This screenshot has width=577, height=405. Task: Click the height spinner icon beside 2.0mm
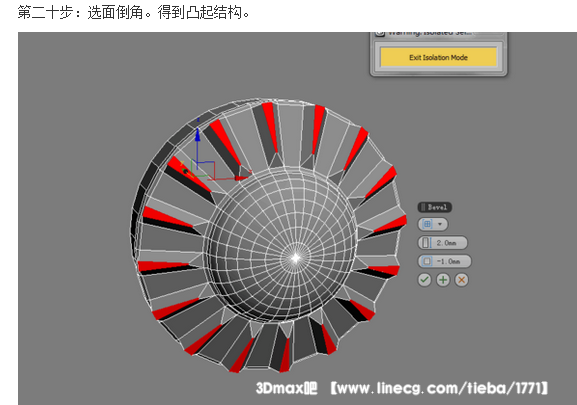pyautogui.click(x=426, y=243)
